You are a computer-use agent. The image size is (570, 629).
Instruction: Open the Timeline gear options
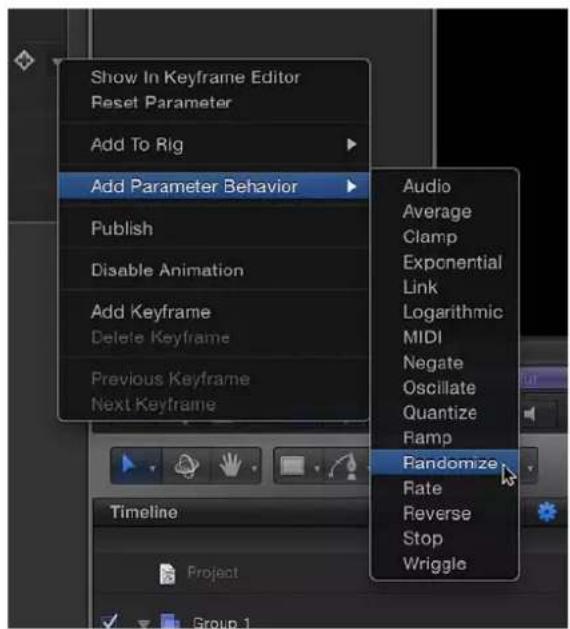pos(547,512)
